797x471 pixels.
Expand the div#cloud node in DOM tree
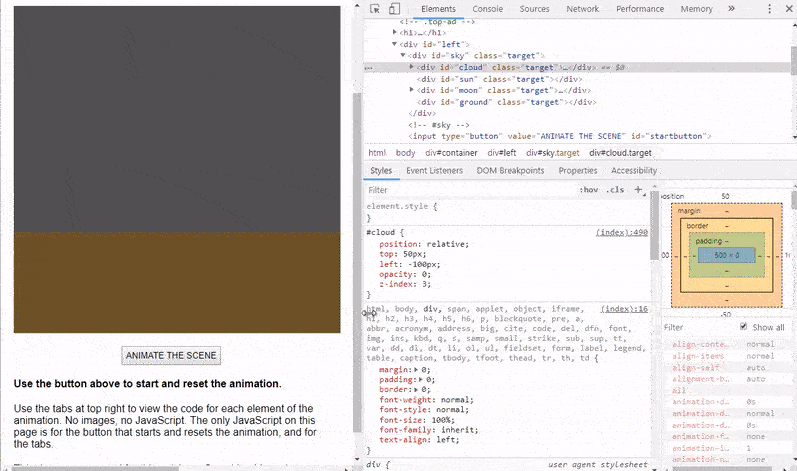tap(411, 67)
